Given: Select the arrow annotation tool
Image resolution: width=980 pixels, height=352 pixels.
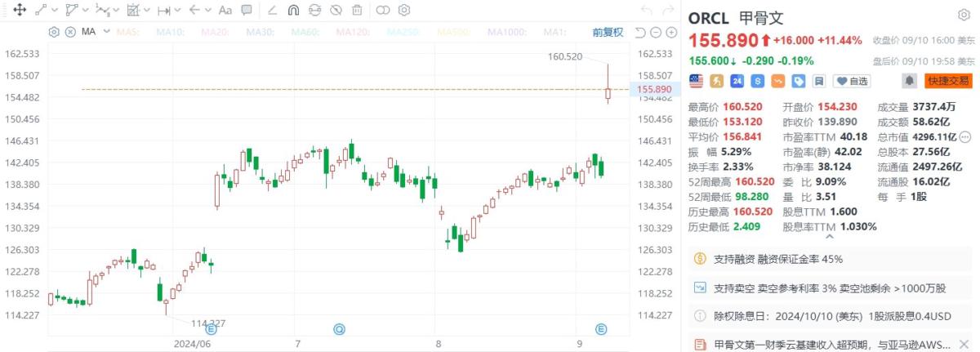Looking at the screenshot, I should click(194, 10).
